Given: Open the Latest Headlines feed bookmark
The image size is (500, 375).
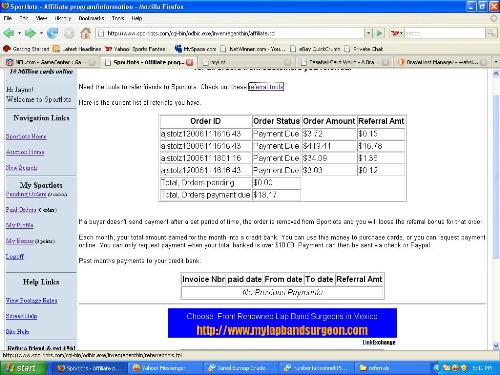Looking at the screenshot, I should click(77, 49).
